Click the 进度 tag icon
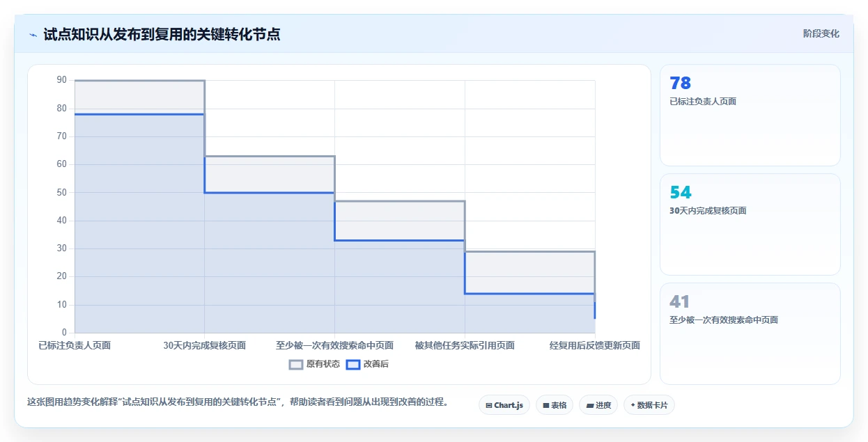Viewport: 868px width, 442px height. [x=590, y=405]
